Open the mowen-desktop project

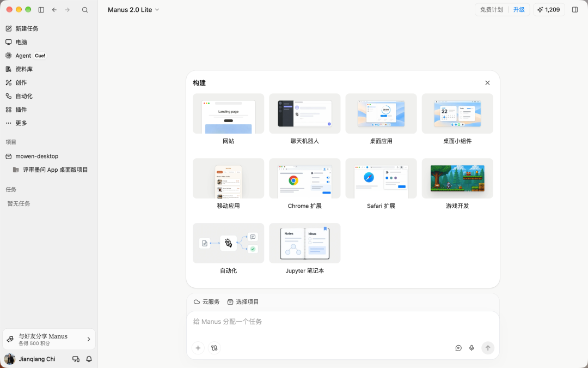(x=49, y=156)
